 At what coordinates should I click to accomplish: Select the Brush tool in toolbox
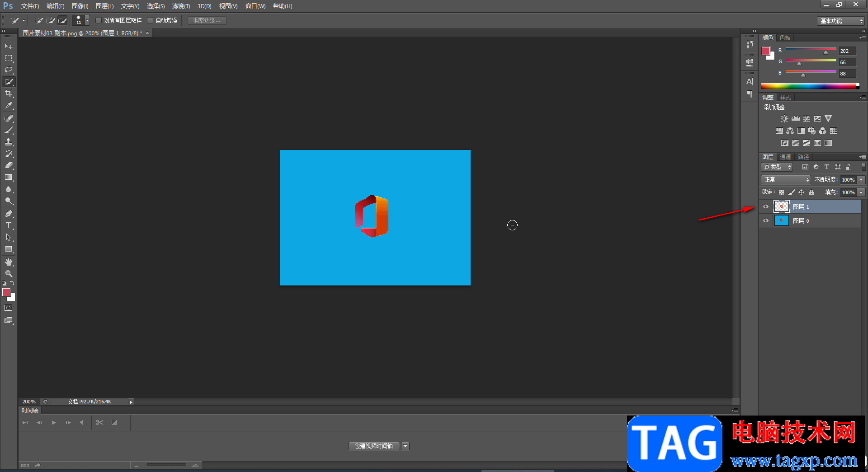tap(9, 130)
